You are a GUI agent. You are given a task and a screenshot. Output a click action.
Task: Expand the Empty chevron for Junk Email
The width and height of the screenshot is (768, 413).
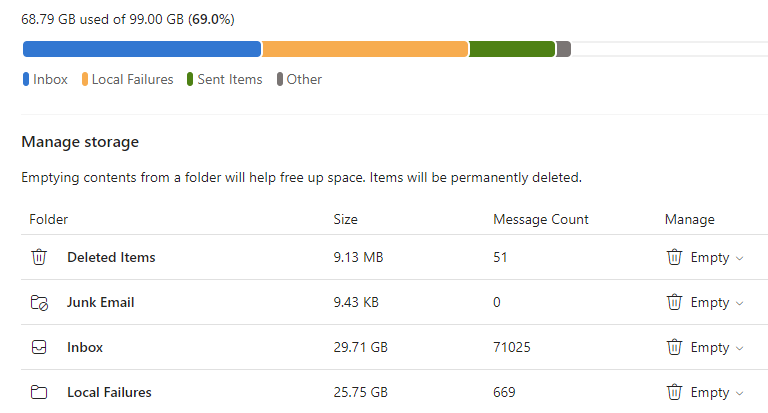pyautogui.click(x=740, y=303)
